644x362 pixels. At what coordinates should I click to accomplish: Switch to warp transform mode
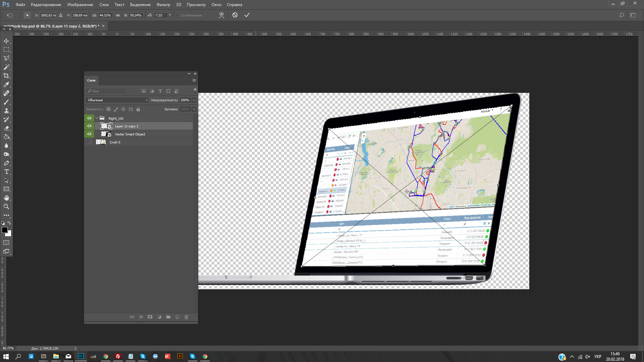pyautogui.click(x=221, y=15)
